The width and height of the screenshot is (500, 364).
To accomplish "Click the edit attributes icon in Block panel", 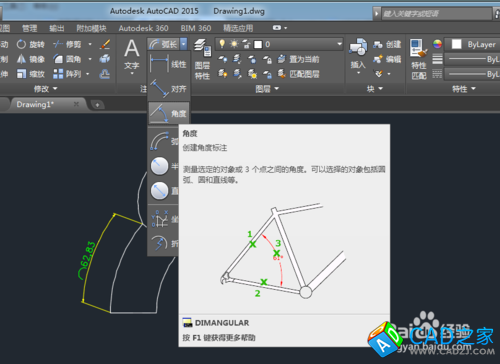I will pyautogui.click(x=378, y=73).
